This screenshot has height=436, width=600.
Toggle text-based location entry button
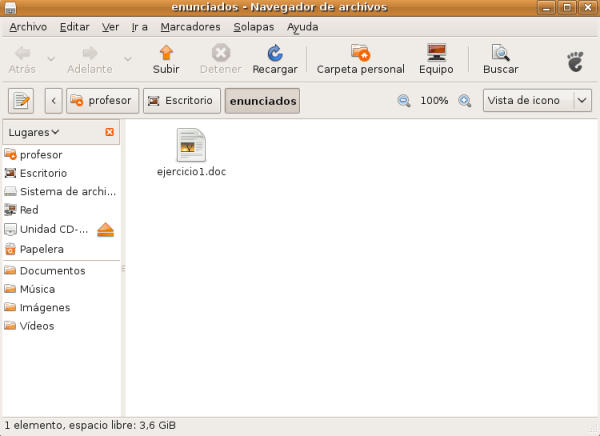21,101
